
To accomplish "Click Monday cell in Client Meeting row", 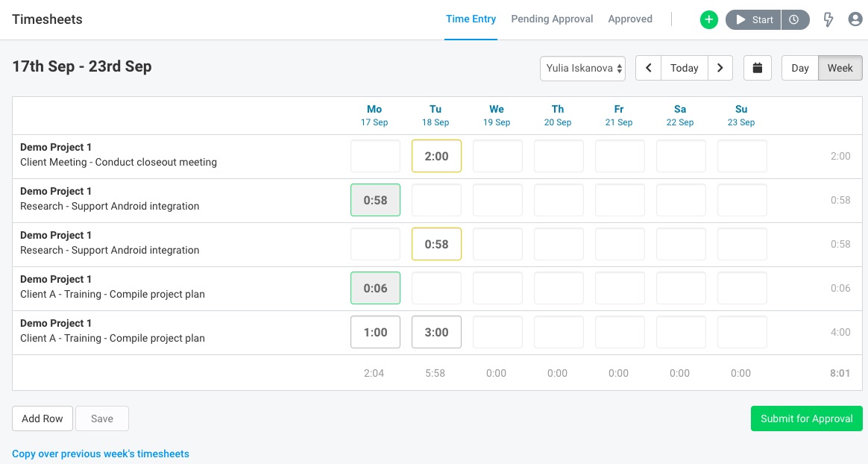I will point(375,156).
